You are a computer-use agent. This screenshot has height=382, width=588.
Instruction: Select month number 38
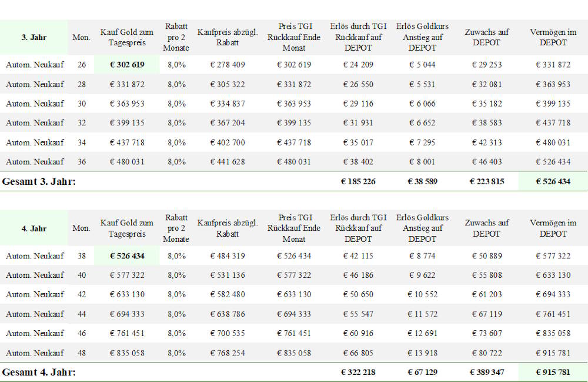[82, 256]
